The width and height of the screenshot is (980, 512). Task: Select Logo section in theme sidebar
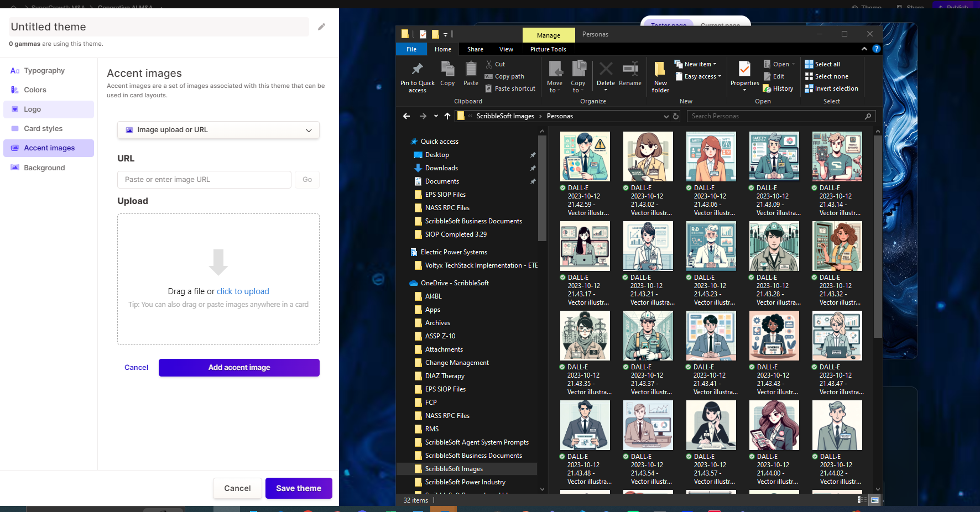click(x=49, y=109)
